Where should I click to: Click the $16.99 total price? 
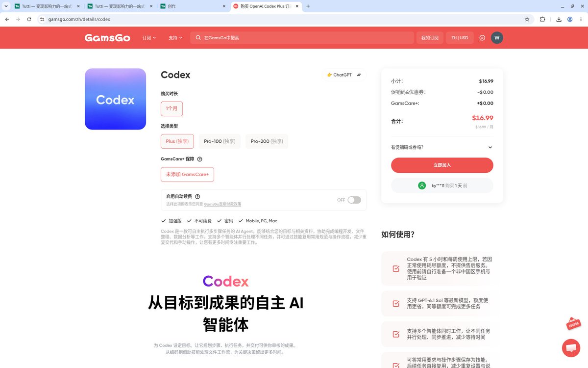(483, 118)
